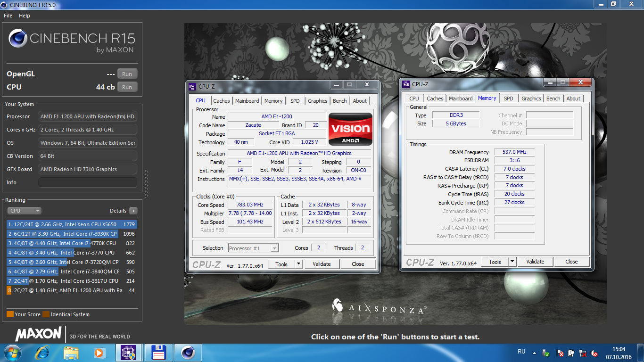Run the OpenGL benchmark
Image resolution: width=644 pixels, height=362 pixels.
point(127,74)
